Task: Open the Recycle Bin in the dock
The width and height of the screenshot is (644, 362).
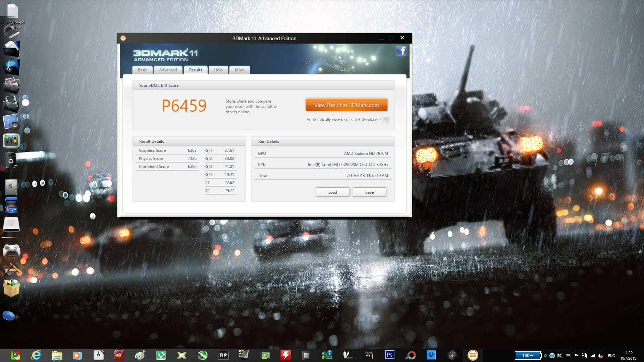Action: tap(11, 161)
